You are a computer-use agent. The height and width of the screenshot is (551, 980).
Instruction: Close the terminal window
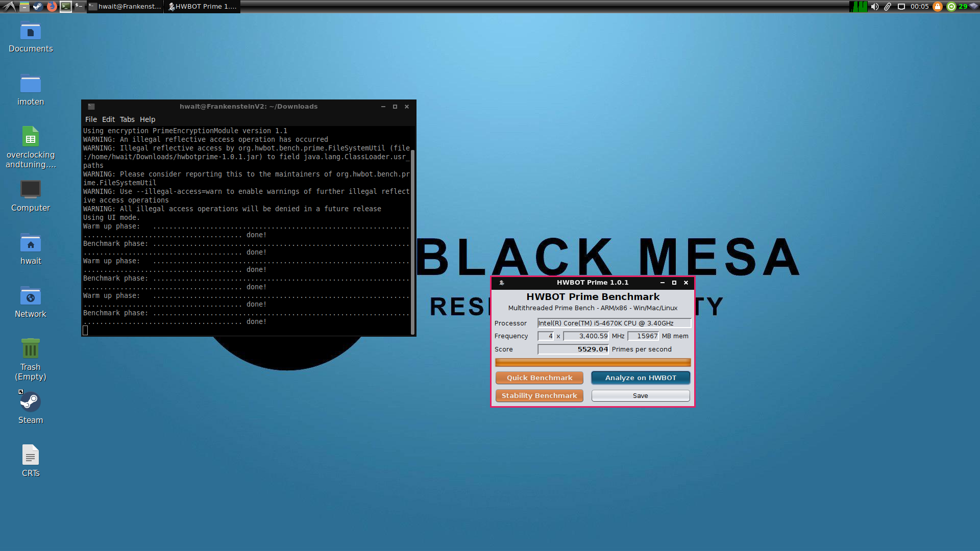[x=407, y=107]
